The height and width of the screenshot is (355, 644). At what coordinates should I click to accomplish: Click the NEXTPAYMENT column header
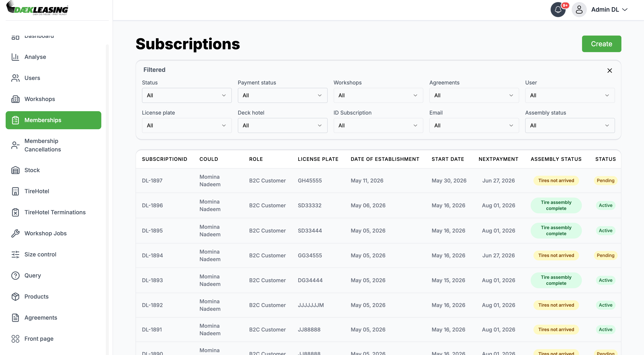click(498, 159)
